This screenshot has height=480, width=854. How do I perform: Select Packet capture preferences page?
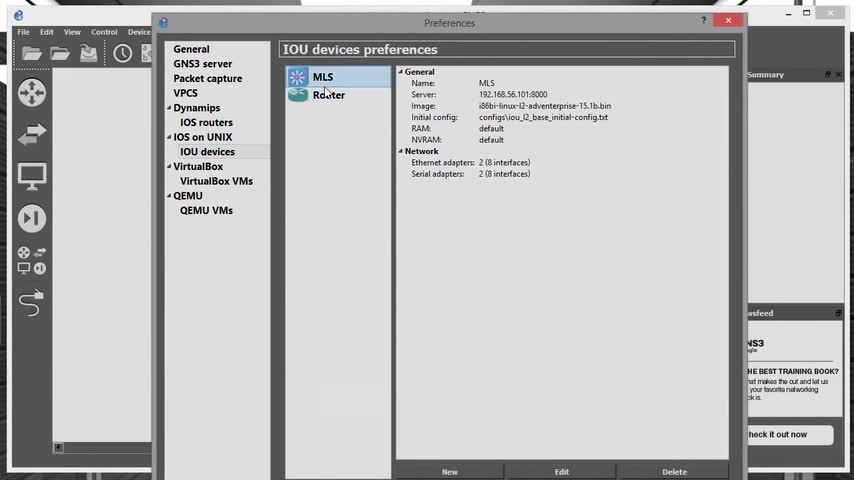point(208,78)
